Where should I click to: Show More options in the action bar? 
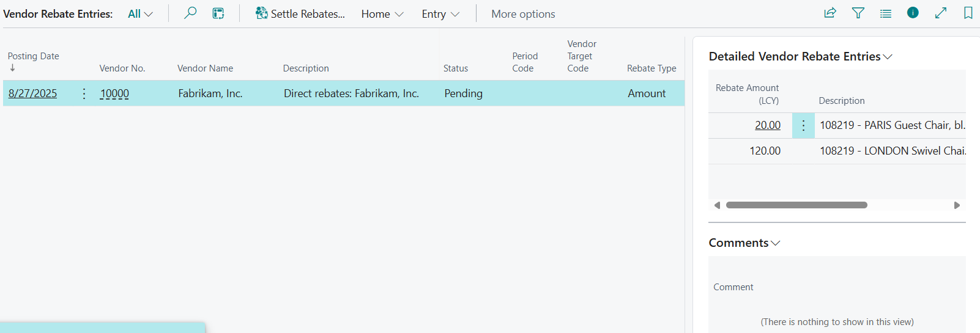[523, 14]
